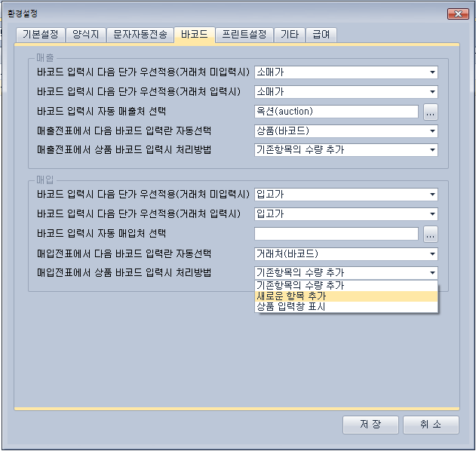This screenshot has height=451, width=476.
Task: Select the 바코드 tab
Action: click(195, 34)
